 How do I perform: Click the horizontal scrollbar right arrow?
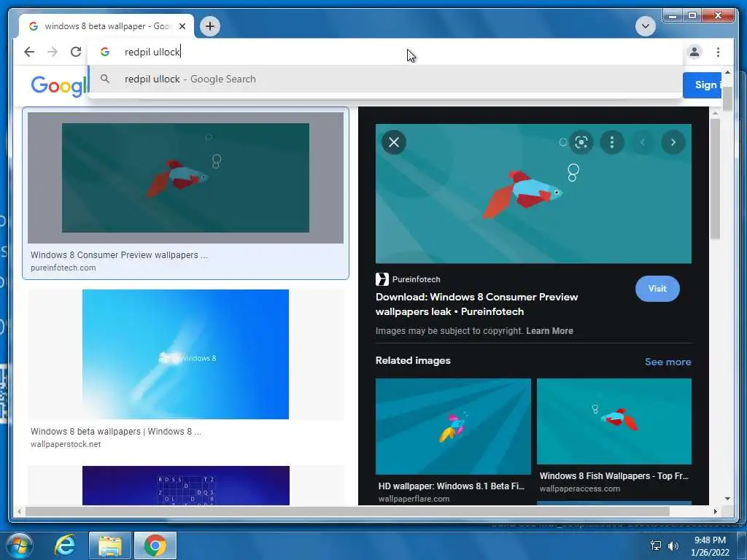click(x=715, y=511)
